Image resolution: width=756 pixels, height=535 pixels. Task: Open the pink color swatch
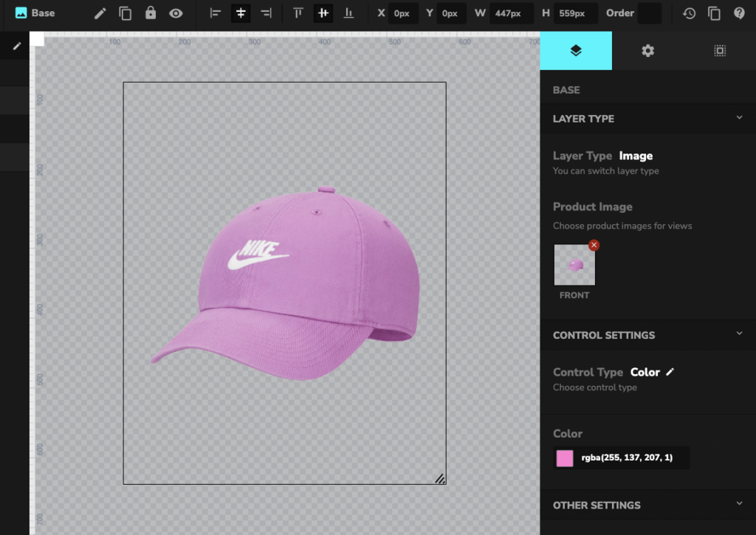[x=564, y=458]
